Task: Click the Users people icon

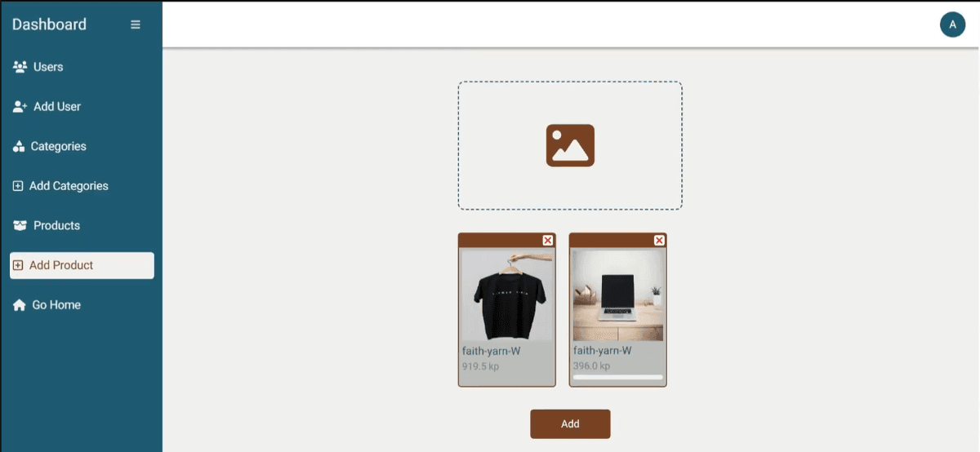Action: [x=20, y=67]
